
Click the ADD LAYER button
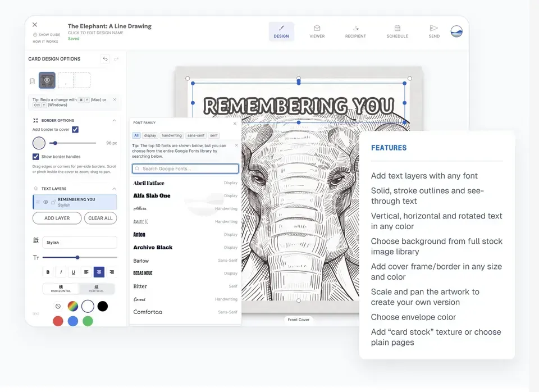tap(57, 218)
